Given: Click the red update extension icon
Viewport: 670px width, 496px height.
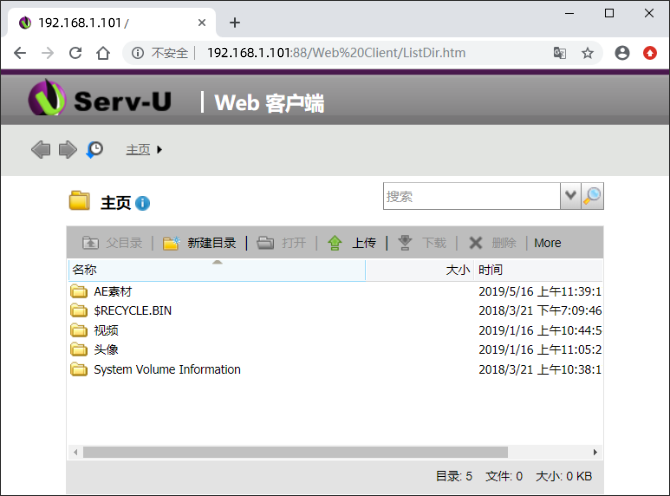Looking at the screenshot, I should coord(650,53).
